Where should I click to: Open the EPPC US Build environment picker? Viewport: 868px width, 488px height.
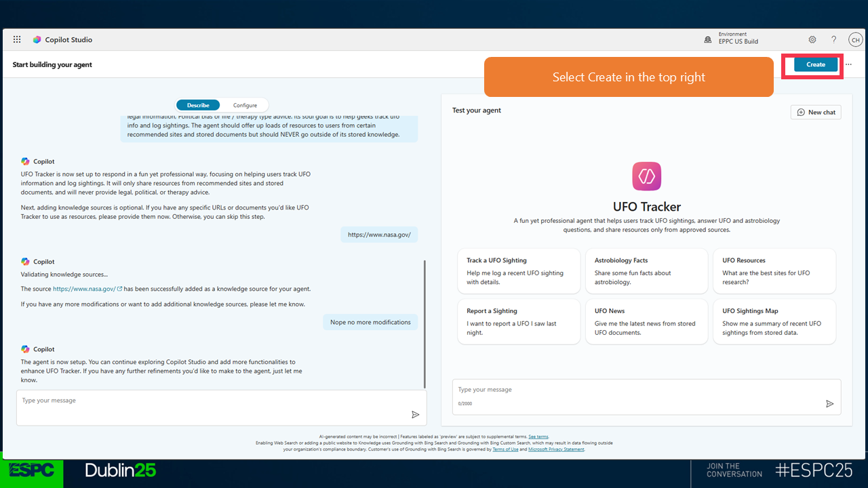pos(732,38)
